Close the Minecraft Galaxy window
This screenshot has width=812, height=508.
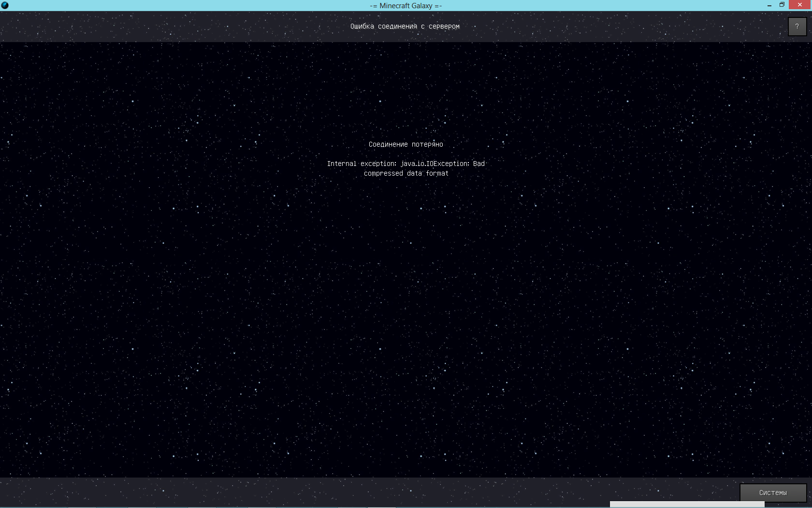pyautogui.click(x=800, y=5)
